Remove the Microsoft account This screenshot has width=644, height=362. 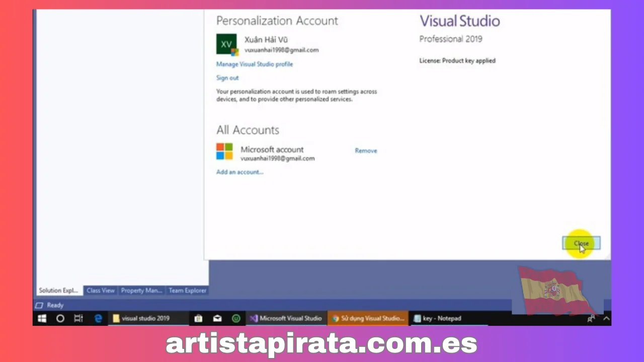(x=366, y=151)
